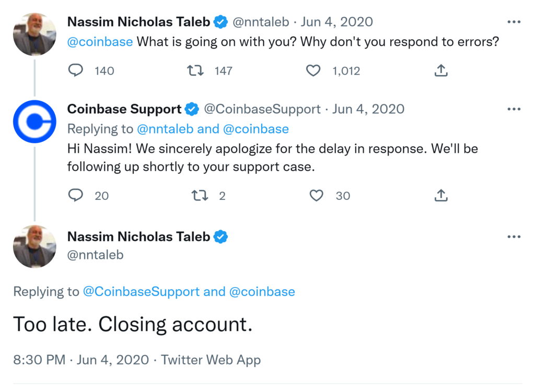The height and width of the screenshot is (392, 535).
Task: Share the Coinbase Support tweet
Action: (x=441, y=196)
